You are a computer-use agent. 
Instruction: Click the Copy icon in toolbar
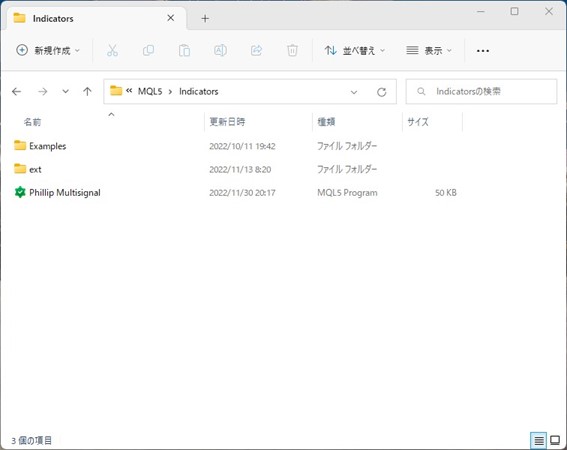[148, 50]
